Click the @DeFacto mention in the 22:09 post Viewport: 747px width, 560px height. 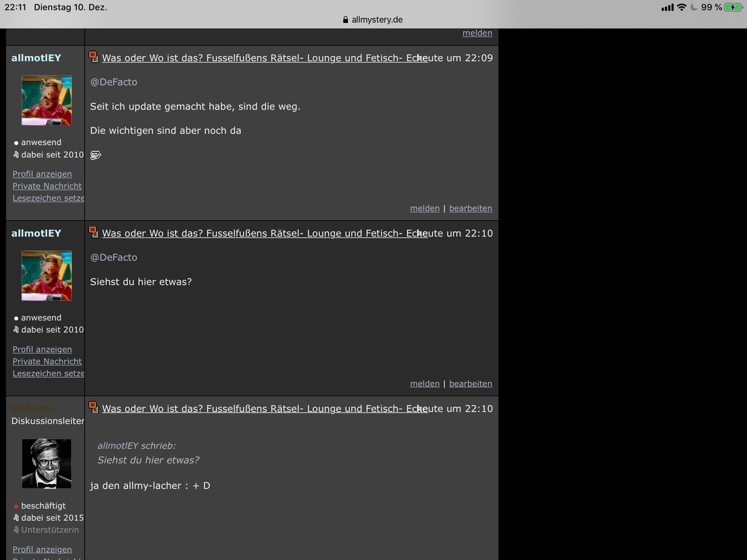(113, 82)
